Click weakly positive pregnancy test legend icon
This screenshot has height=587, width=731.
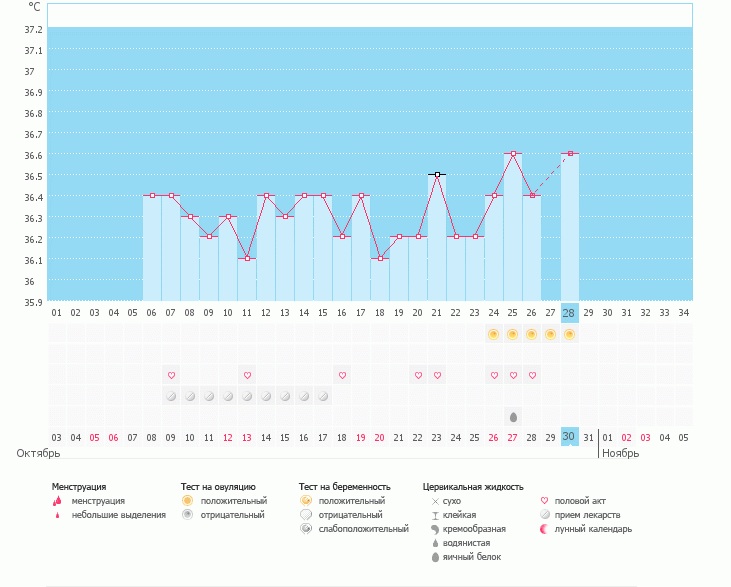click(305, 529)
